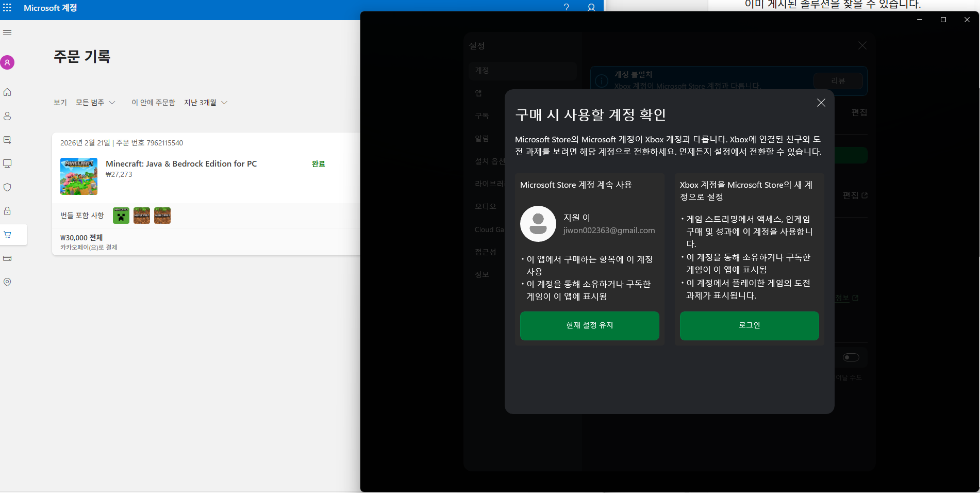Viewport: 980px width, 493px height.
Task: Open the Payment options card icon
Action: click(7, 258)
